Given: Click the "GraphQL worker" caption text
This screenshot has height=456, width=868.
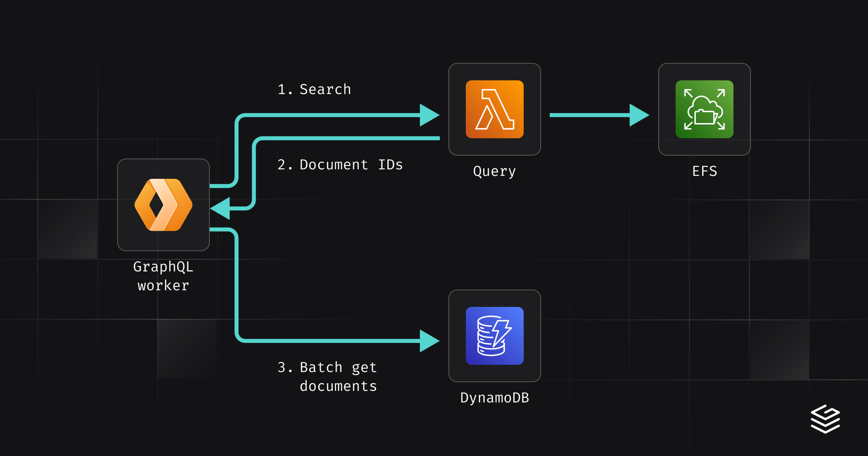Looking at the screenshot, I should point(163,276).
